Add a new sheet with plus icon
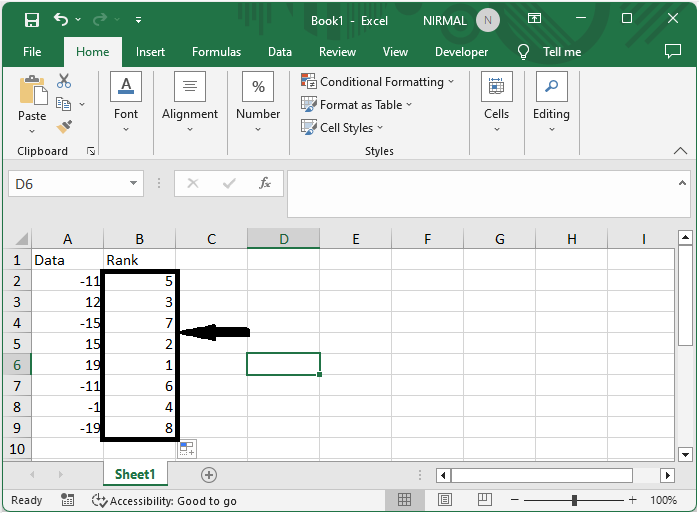 tap(209, 475)
